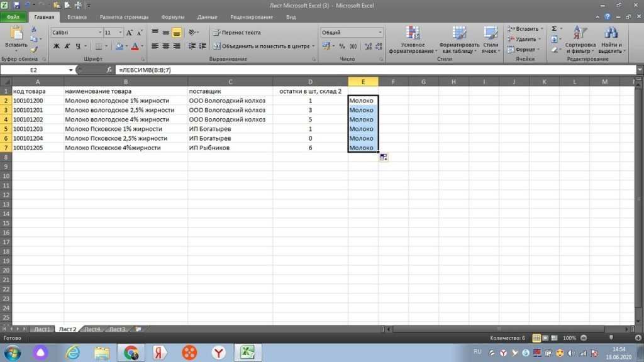Switch to Разметка страницы tab
The height and width of the screenshot is (362, 644).
[x=124, y=17]
